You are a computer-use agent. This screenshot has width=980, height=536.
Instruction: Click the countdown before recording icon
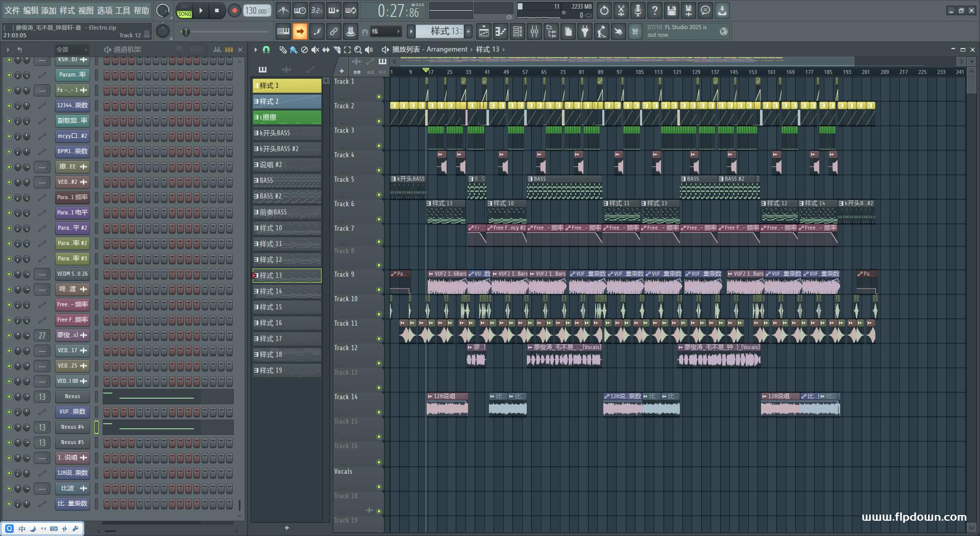pyautogui.click(x=317, y=10)
